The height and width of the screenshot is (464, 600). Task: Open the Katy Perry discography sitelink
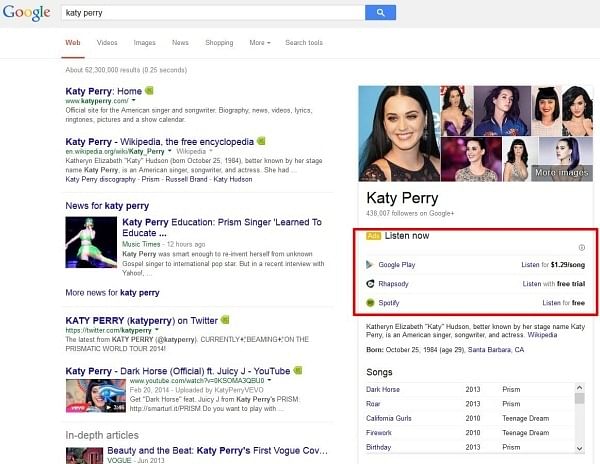click(x=101, y=179)
